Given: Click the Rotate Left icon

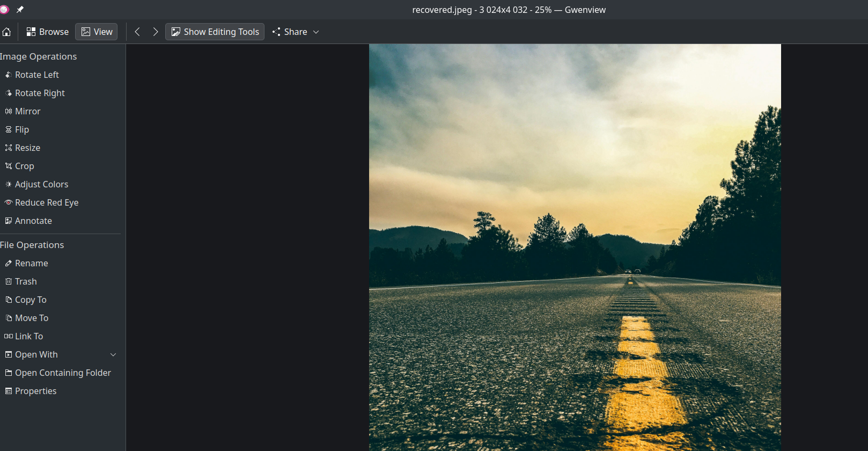Looking at the screenshot, I should [x=9, y=75].
